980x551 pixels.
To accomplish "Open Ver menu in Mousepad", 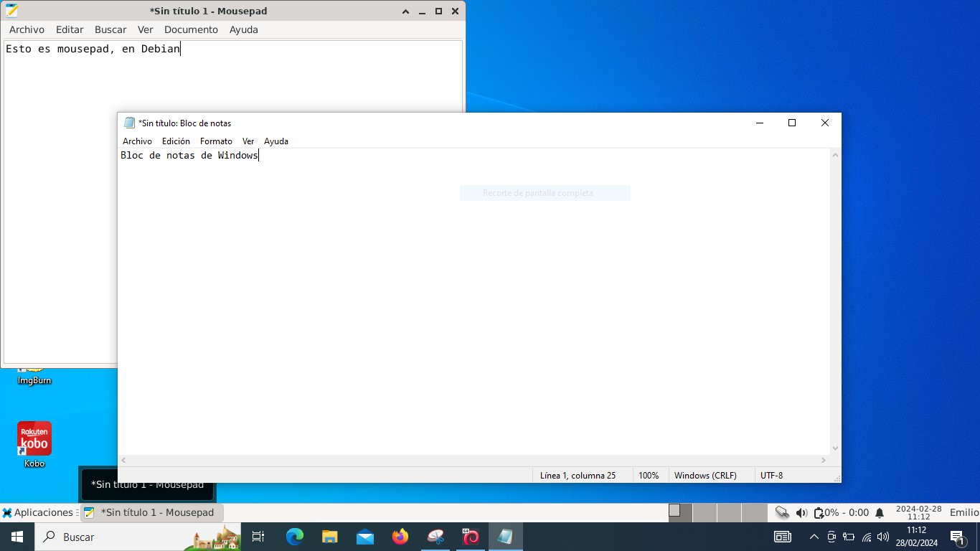I will pyautogui.click(x=146, y=29).
